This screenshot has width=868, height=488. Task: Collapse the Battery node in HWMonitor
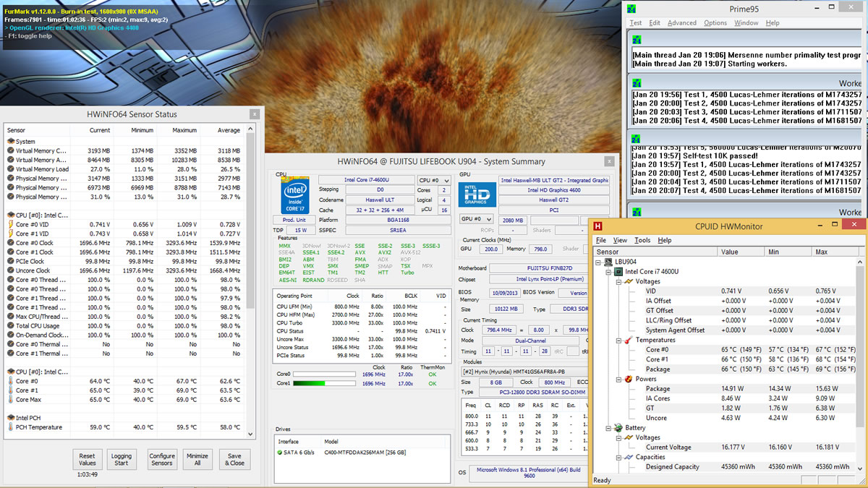point(609,428)
